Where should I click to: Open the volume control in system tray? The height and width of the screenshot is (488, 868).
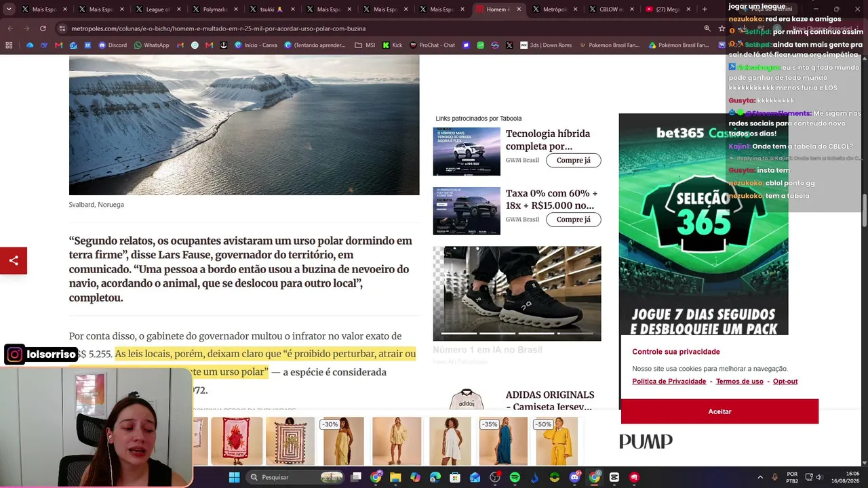pos(819,477)
